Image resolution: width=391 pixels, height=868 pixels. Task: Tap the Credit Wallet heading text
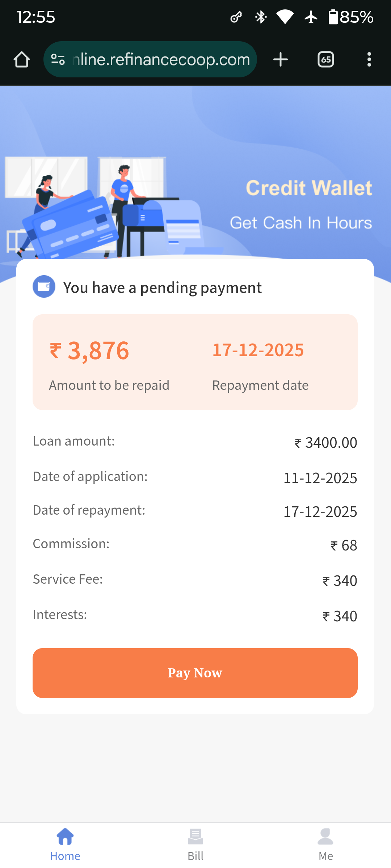pos(309,188)
